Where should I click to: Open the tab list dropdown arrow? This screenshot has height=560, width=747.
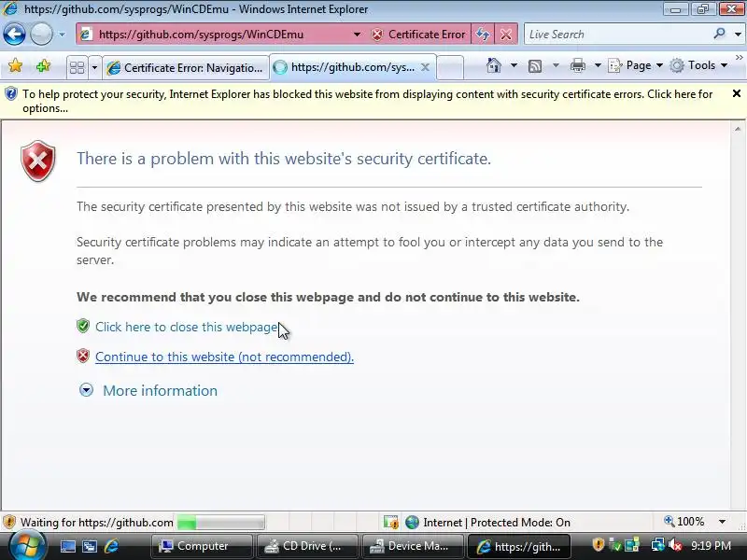point(94,67)
